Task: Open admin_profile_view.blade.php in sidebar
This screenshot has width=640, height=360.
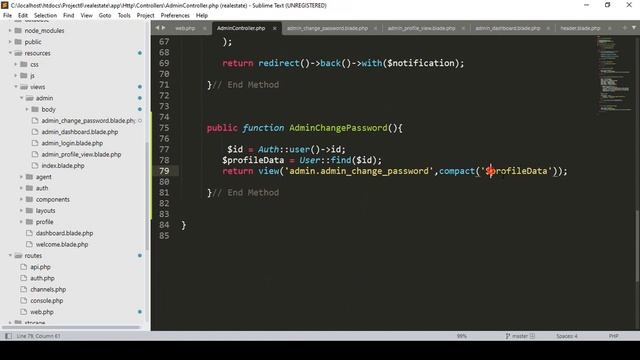Action: [x=81, y=154]
